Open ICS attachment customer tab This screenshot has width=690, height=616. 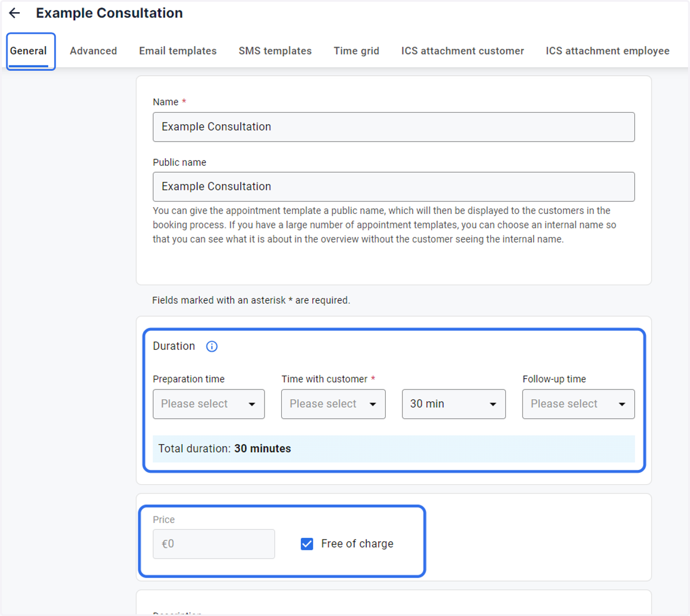pos(462,51)
